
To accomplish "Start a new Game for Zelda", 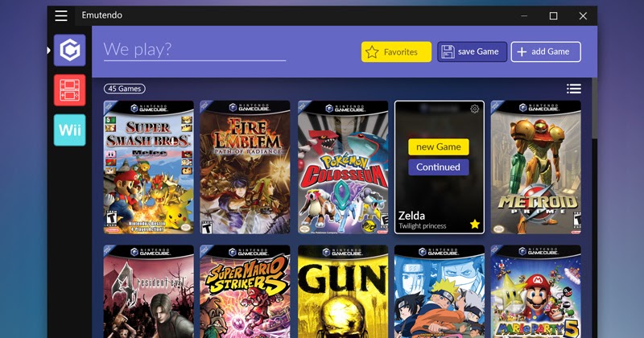I will 438,146.
